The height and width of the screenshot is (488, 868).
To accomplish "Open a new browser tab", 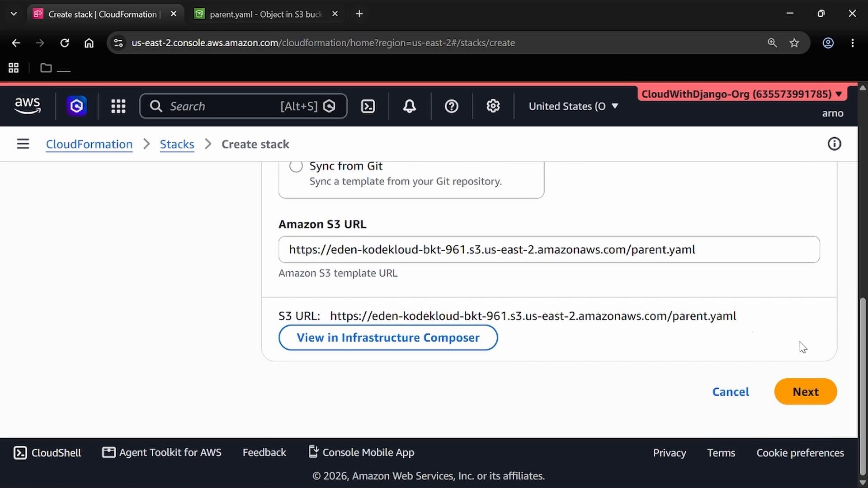I will (x=359, y=14).
